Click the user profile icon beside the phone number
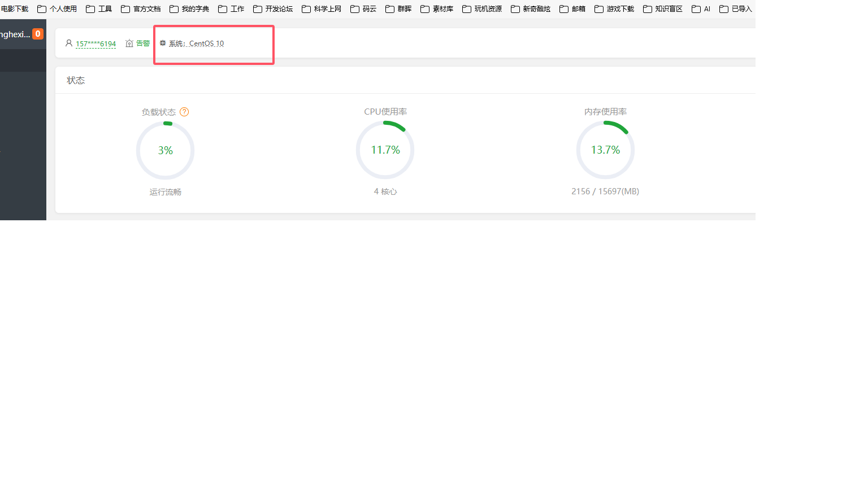The height and width of the screenshot is (488, 868). tap(69, 43)
